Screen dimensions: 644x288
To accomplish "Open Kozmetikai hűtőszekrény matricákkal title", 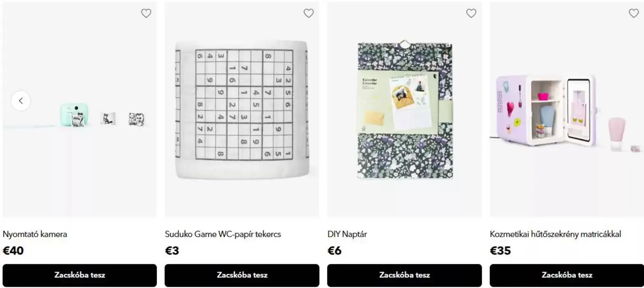I will [x=555, y=235].
